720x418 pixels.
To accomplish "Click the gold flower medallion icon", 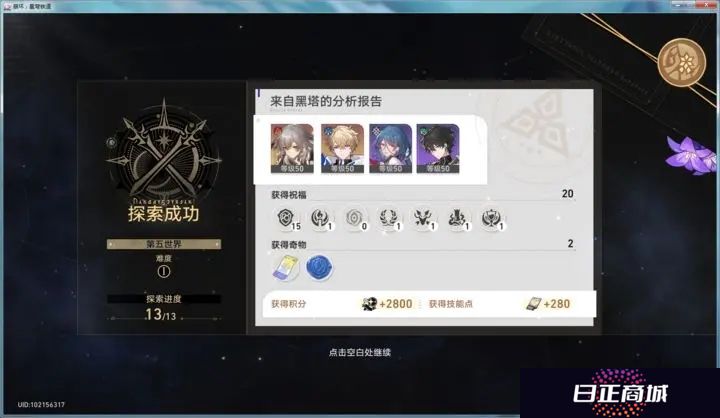I will [x=682, y=62].
